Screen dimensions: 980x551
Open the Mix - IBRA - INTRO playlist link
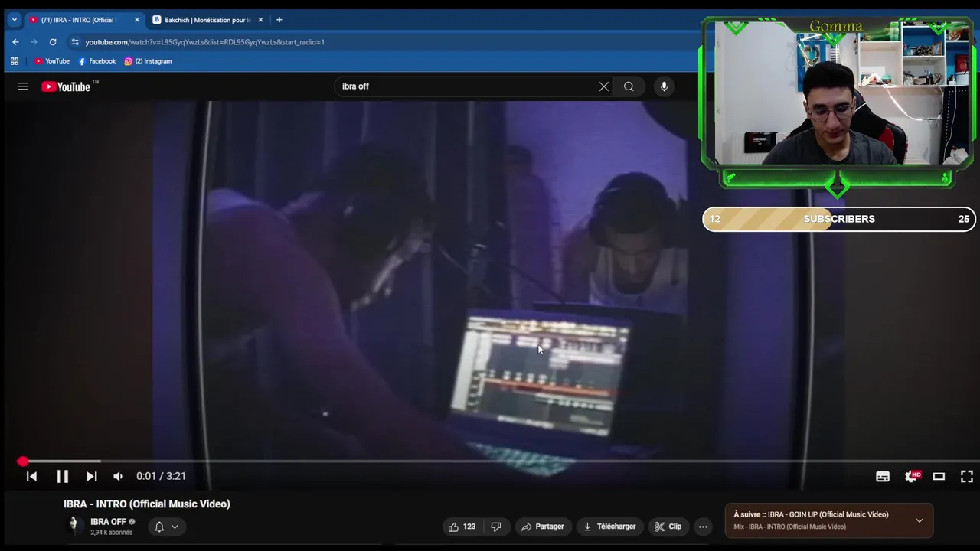point(790,527)
